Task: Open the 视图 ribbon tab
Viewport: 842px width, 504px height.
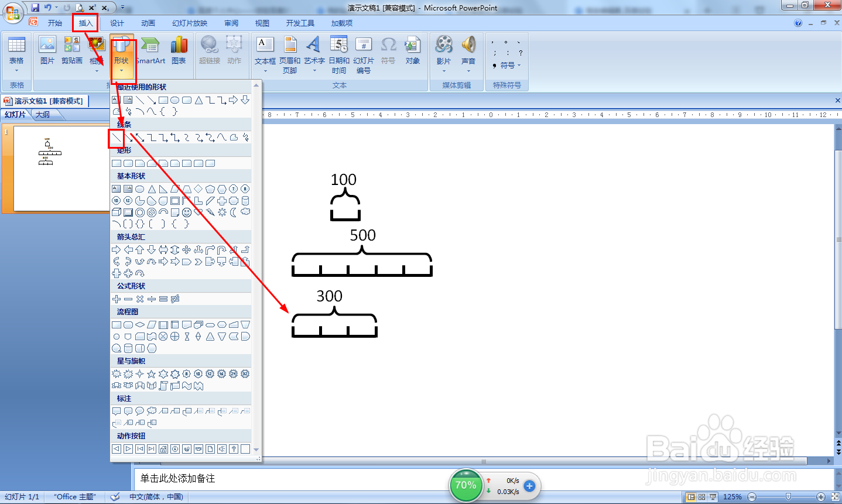Action: pos(262,23)
